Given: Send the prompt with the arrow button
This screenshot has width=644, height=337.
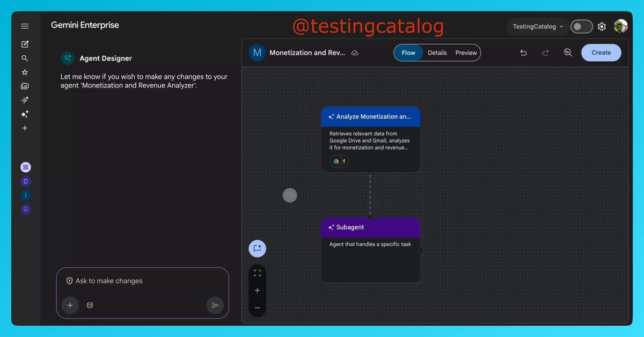Looking at the screenshot, I should pyautogui.click(x=215, y=305).
